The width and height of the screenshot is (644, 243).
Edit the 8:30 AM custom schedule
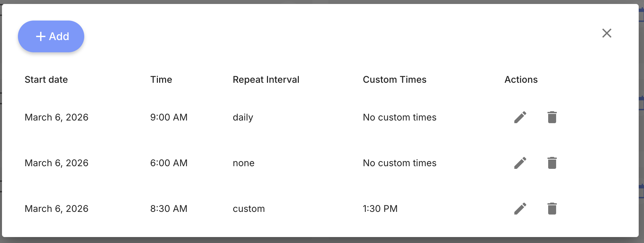520,209
